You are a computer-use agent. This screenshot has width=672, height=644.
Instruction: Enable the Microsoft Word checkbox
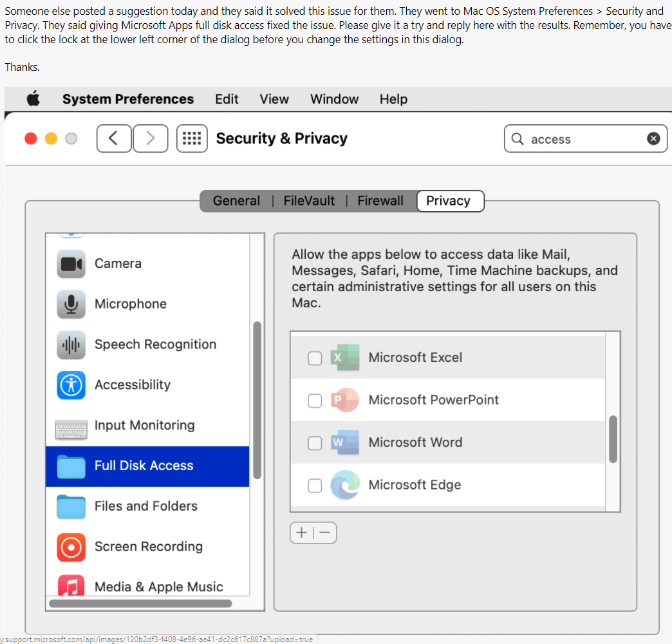click(x=315, y=443)
